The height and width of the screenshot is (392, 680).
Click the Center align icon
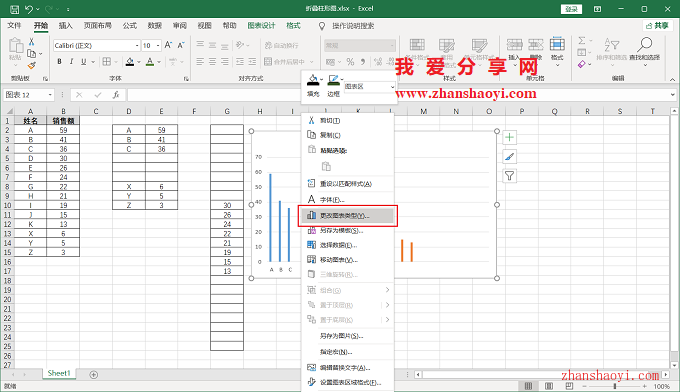coord(212,62)
